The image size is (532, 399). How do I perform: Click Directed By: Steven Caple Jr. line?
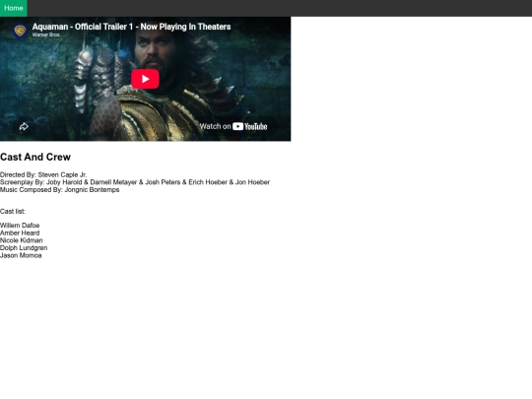click(x=43, y=174)
